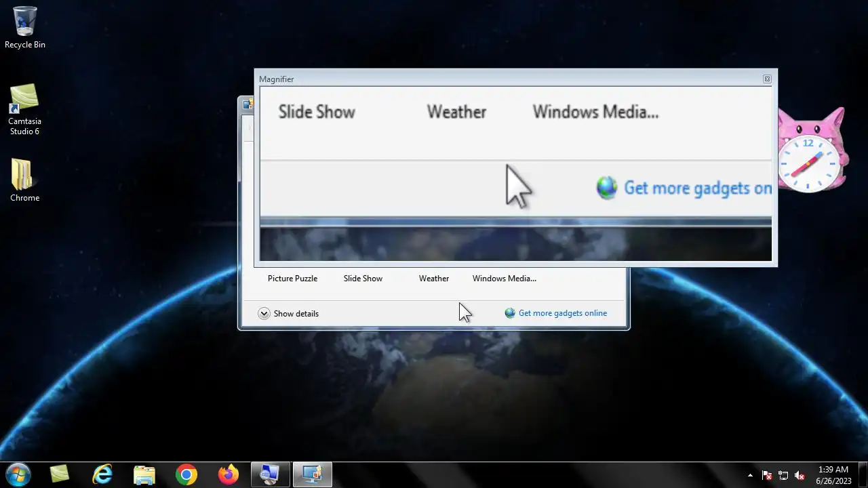Select the Slide Show gadget in gadgets window
The height and width of the screenshot is (488, 868).
363,279
